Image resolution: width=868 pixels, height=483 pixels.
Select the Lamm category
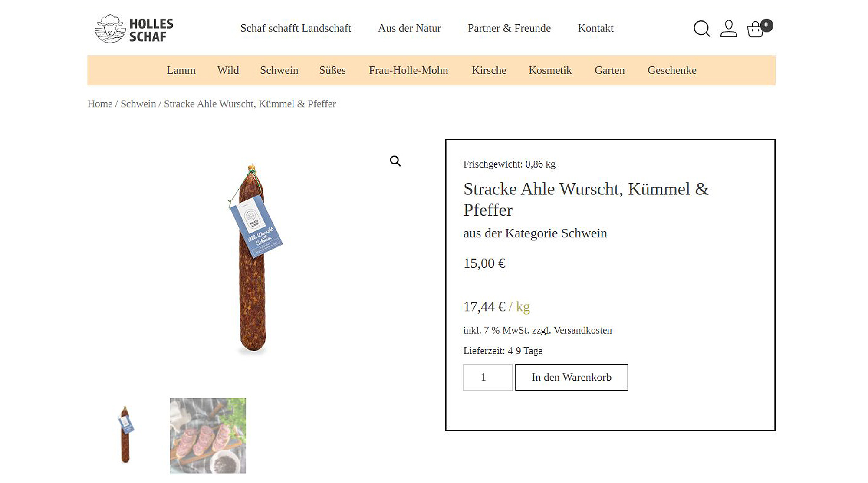coord(181,70)
